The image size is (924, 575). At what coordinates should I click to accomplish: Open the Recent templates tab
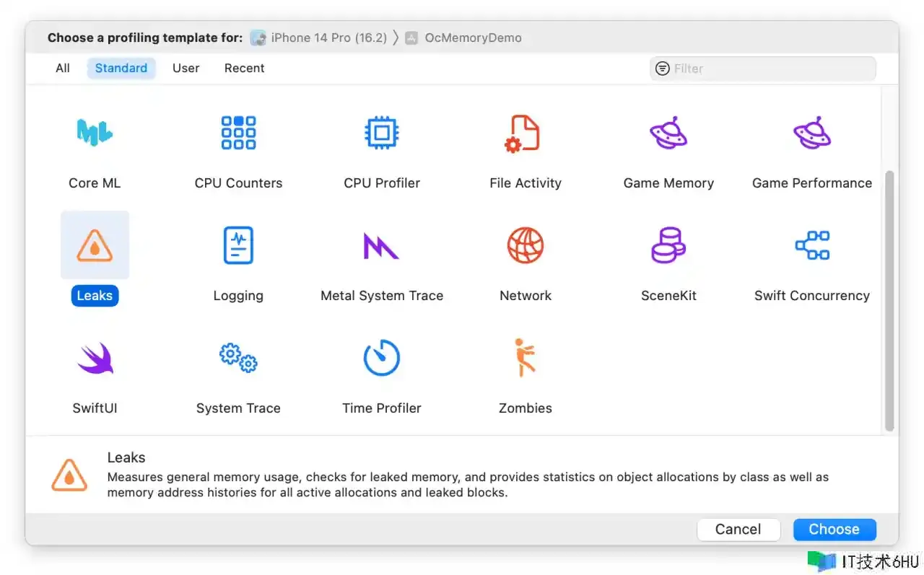[x=244, y=68]
